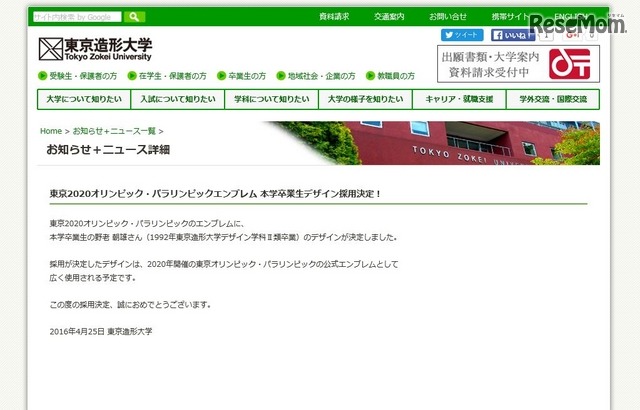Viewport: 640px width, 410px height.
Task: Open the 交通案内 top link
Action: 389,17
